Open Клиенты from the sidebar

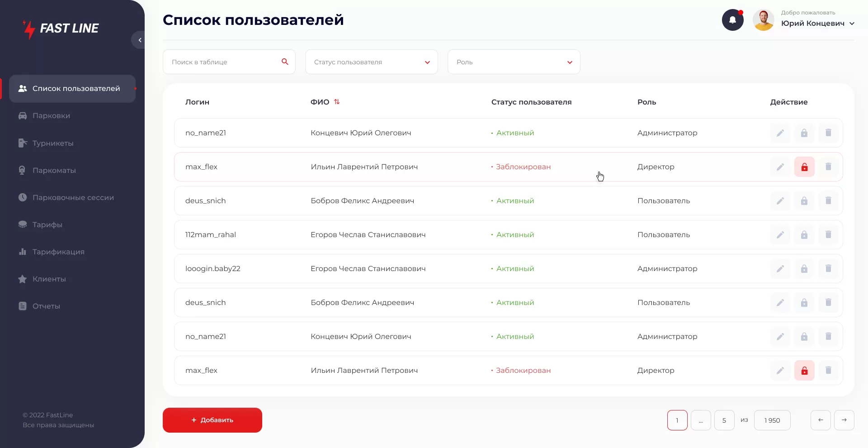click(49, 279)
